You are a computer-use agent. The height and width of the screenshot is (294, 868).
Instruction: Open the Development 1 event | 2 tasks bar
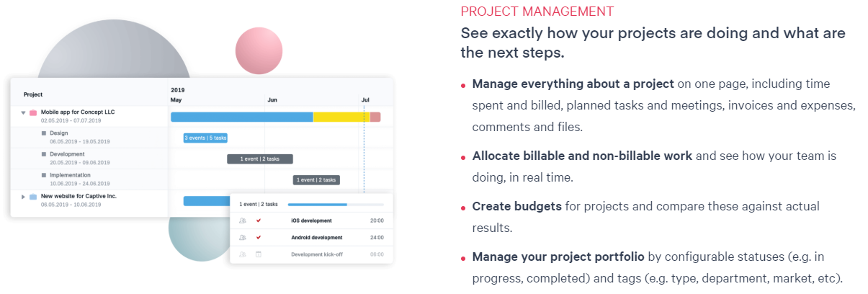pos(260,159)
